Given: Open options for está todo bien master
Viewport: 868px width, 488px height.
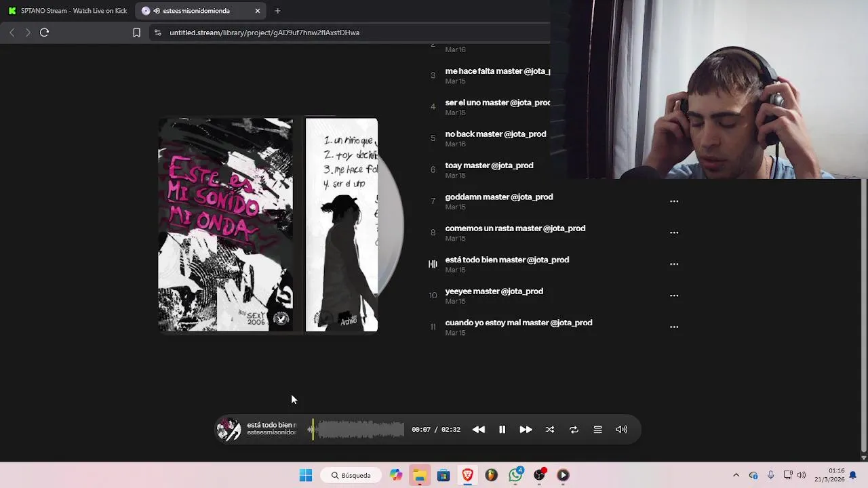Looking at the screenshot, I should tap(674, 264).
